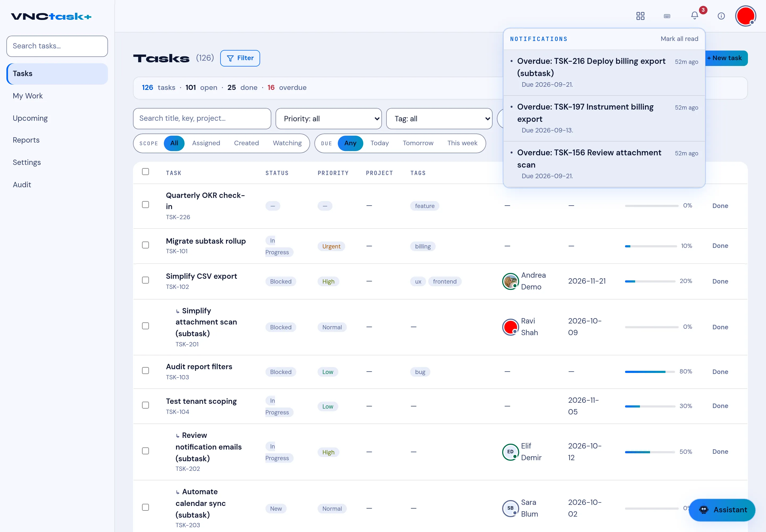Filter due by Today
Viewport: 766px width, 532px height.
pos(379,143)
